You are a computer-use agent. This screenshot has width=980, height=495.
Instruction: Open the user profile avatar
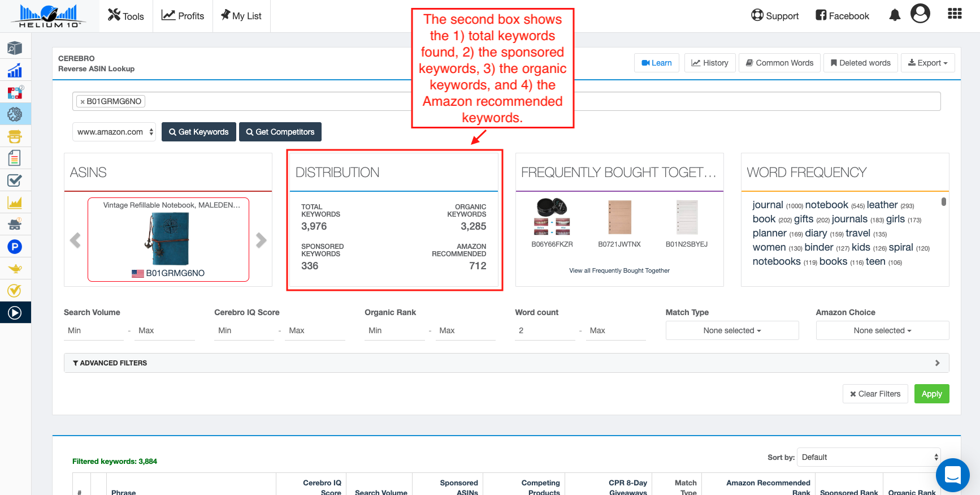(920, 14)
